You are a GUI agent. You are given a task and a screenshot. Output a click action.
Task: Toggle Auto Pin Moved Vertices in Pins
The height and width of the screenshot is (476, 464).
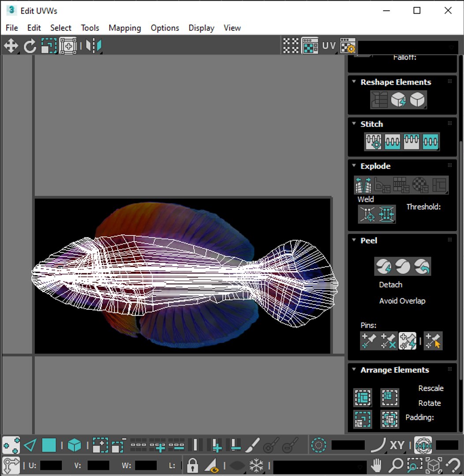tap(407, 341)
